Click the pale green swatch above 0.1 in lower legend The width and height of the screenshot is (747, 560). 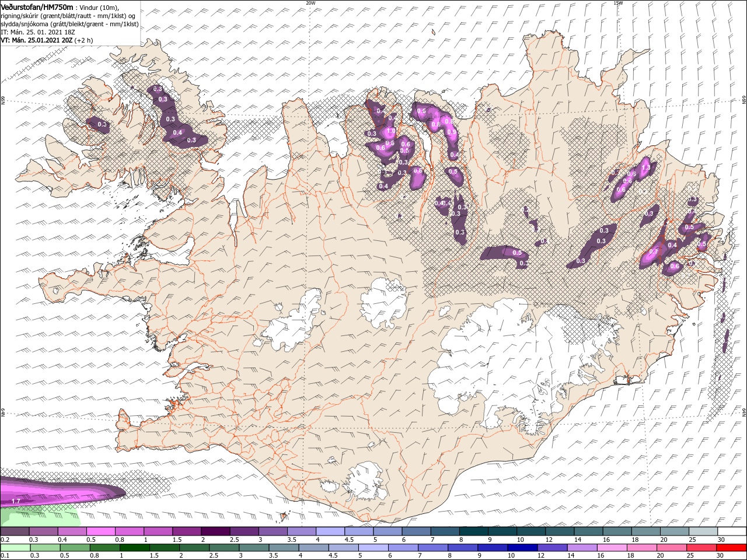tap(15, 548)
